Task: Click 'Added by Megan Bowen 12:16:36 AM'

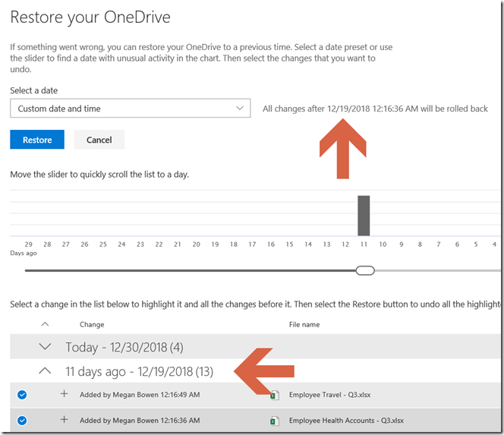Action: pyautogui.click(x=140, y=421)
